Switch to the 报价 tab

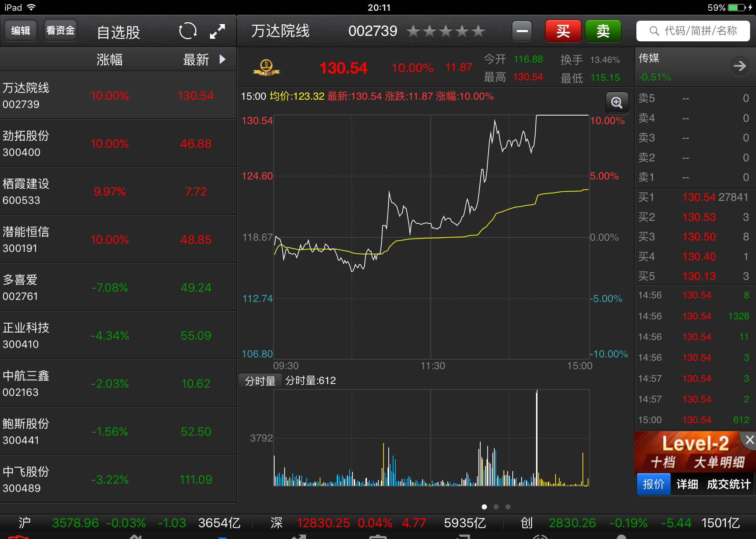coord(653,484)
